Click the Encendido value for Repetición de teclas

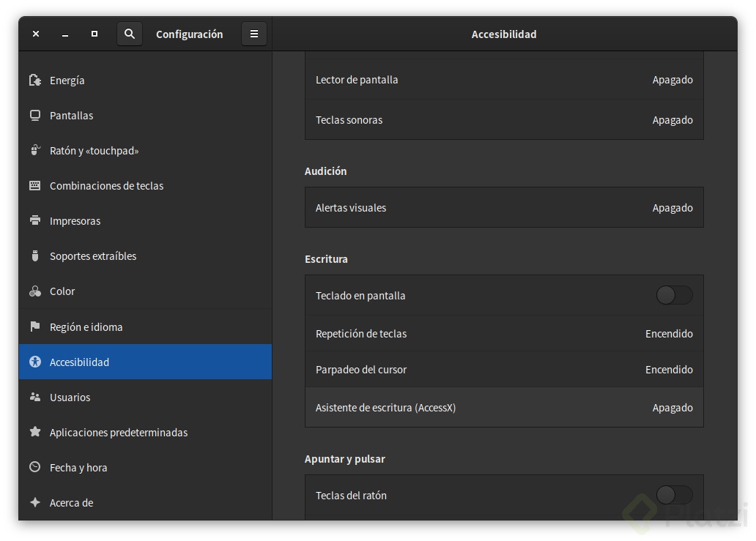coord(670,333)
